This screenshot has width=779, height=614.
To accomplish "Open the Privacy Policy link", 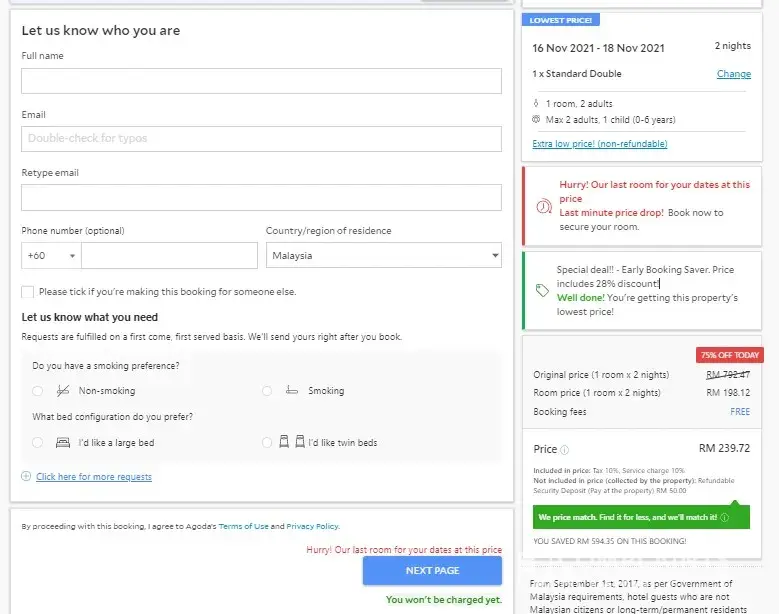I will [x=312, y=526].
